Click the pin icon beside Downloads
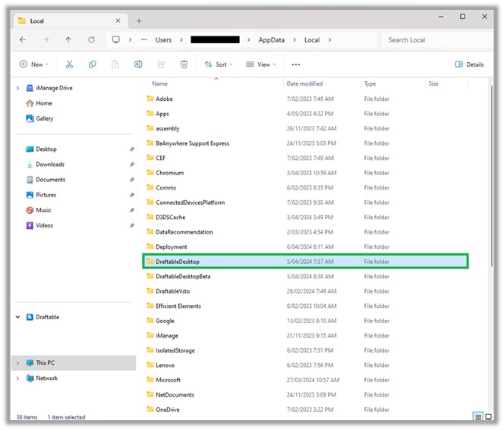 pos(132,165)
